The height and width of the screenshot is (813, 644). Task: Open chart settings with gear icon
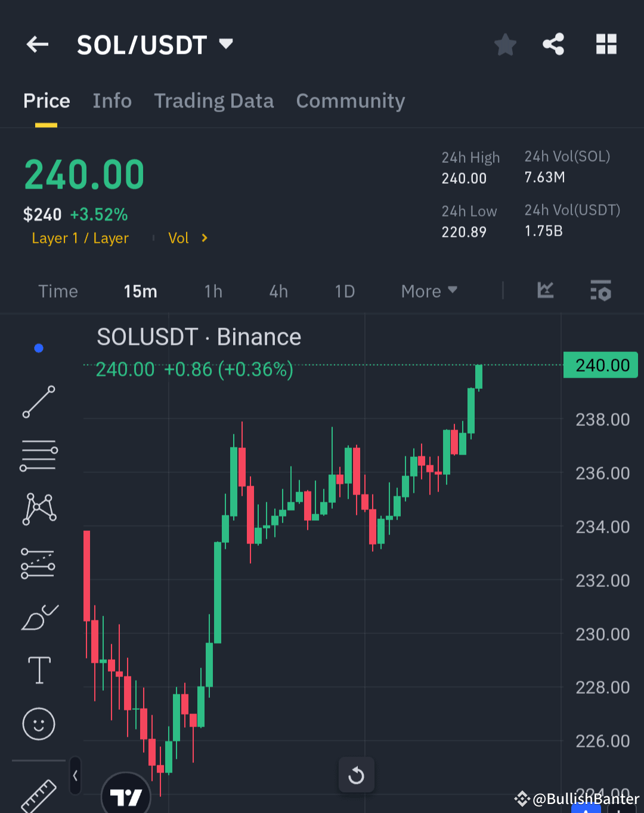(600, 291)
